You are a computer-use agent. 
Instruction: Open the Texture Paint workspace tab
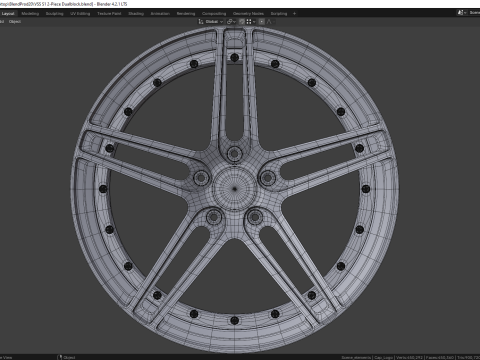click(x=109, y=14)
